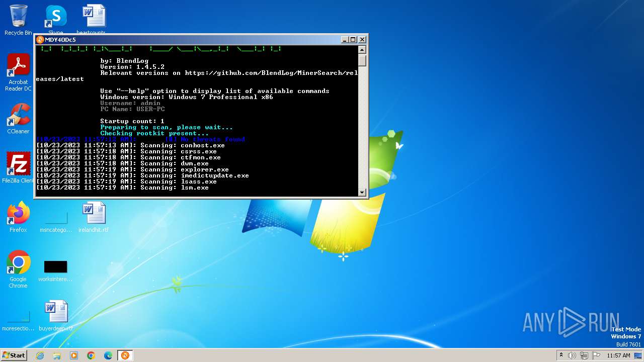Close the MDY4ODc5 console window

[x=362, y=40]
